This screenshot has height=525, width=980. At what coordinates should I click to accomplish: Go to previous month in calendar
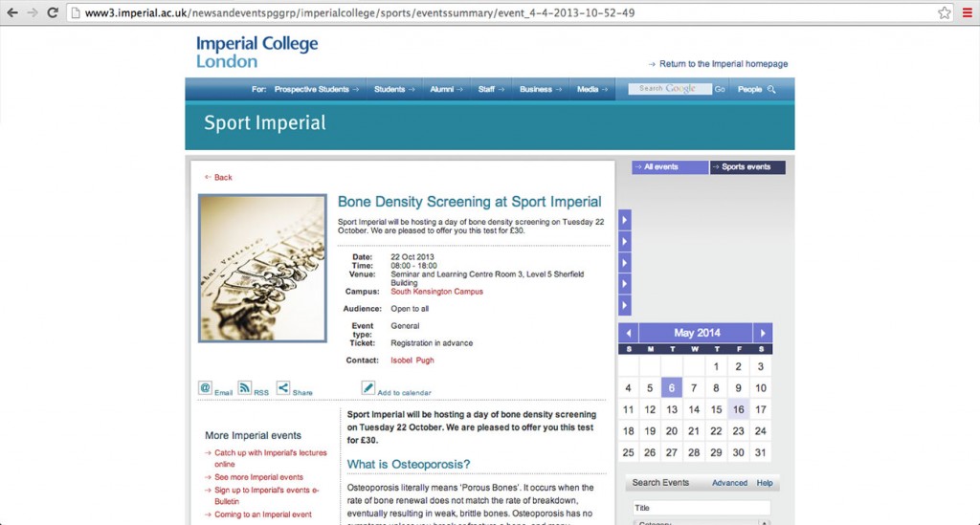[x=628, y=333]
